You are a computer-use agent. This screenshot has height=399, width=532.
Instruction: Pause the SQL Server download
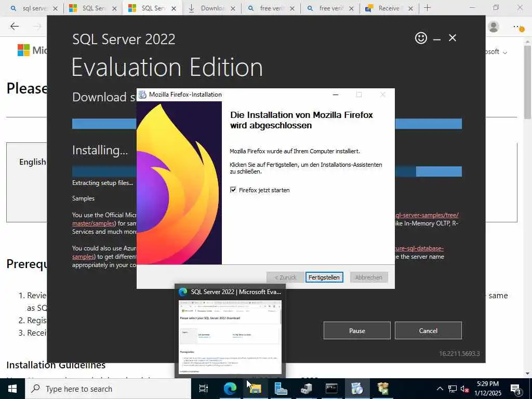[x=357, y=330]
